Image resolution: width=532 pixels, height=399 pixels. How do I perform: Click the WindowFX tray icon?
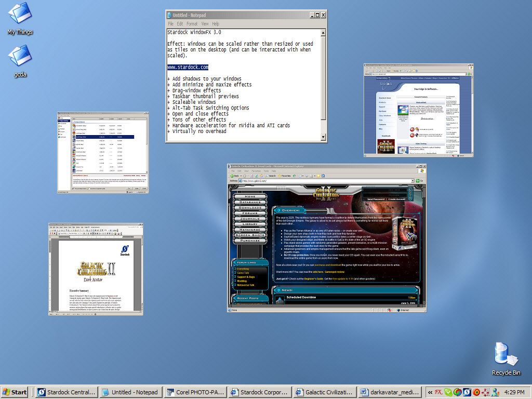[x=438, y=392]
